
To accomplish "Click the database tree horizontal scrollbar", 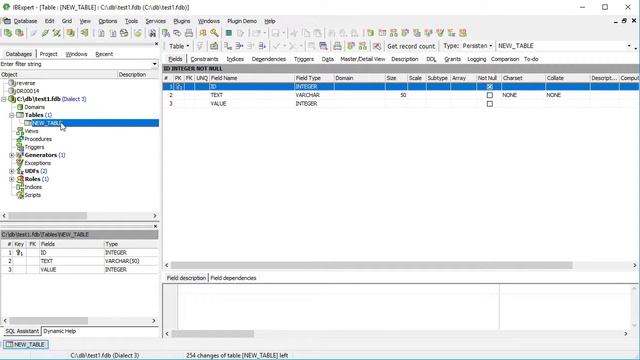I will coord(47,216).
